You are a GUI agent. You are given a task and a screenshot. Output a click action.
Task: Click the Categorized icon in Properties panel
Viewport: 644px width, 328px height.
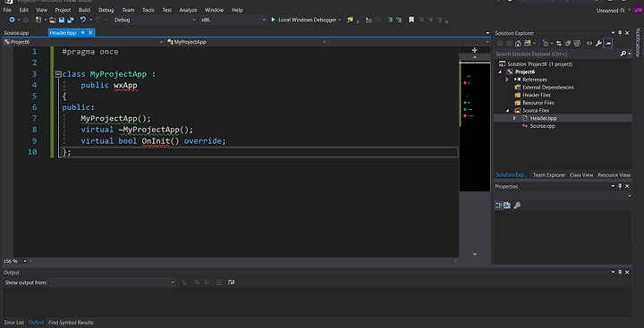(498, 206)
